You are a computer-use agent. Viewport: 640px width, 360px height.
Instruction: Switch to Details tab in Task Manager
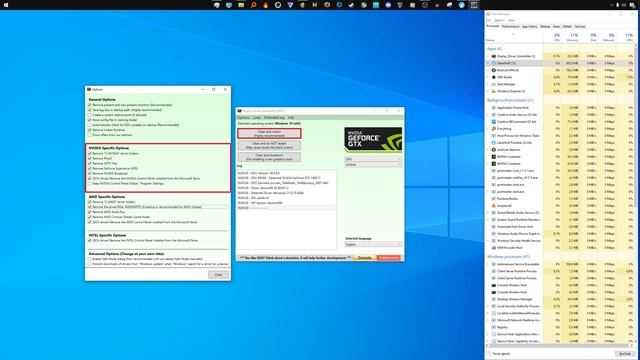tap(567, 27)
